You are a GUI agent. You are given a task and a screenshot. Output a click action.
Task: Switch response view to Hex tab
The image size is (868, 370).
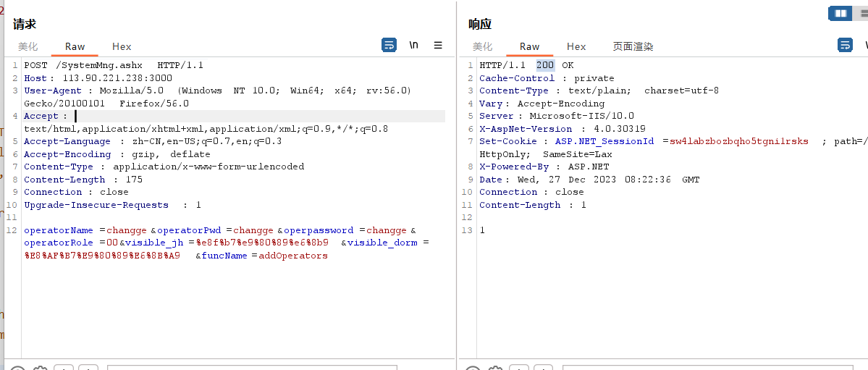click(x=576, y=46)
